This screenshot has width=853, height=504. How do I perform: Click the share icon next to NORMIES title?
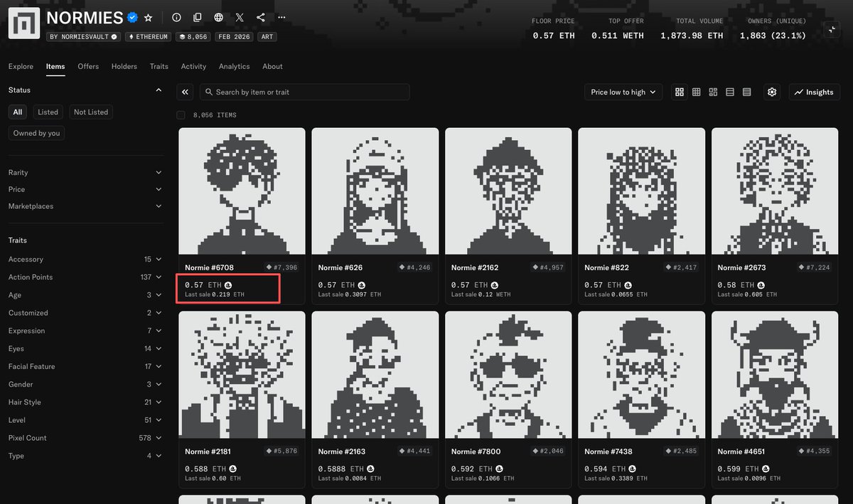(261, 17)
